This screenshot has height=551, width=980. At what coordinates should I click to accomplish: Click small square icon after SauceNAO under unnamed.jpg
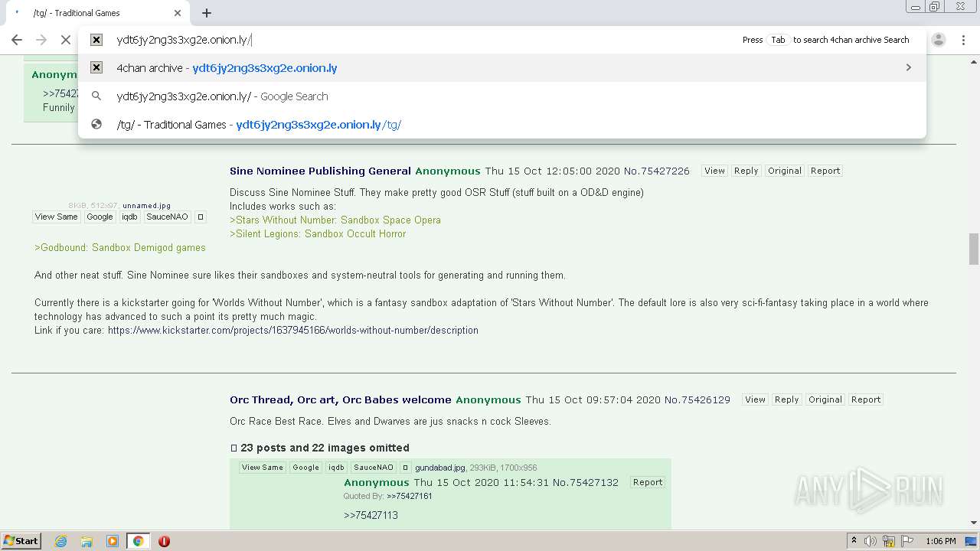(201, 217)
